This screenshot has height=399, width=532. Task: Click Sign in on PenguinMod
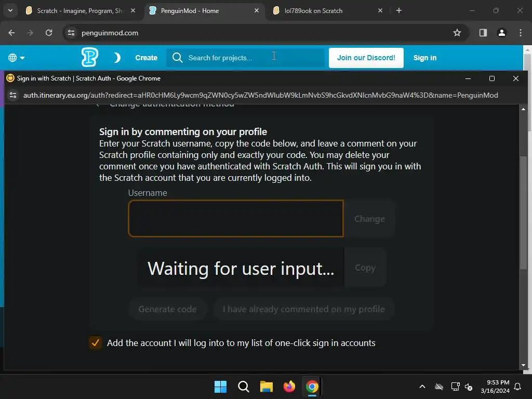pos(425,58)
